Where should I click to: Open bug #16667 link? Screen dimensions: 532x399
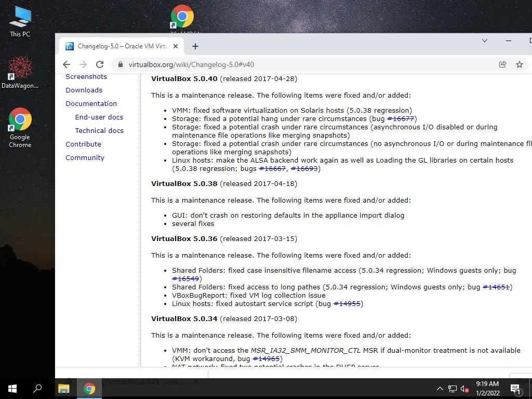click(x=272, y=169)
